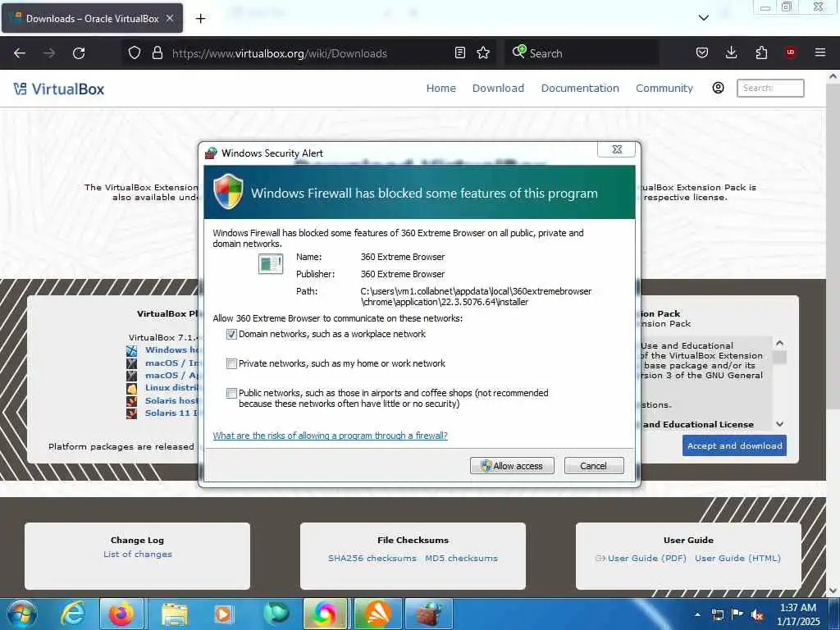The width and height of the screenshot is (840, 630).
Task: Open User Guide (PDF) link
Action: [646, 558]
